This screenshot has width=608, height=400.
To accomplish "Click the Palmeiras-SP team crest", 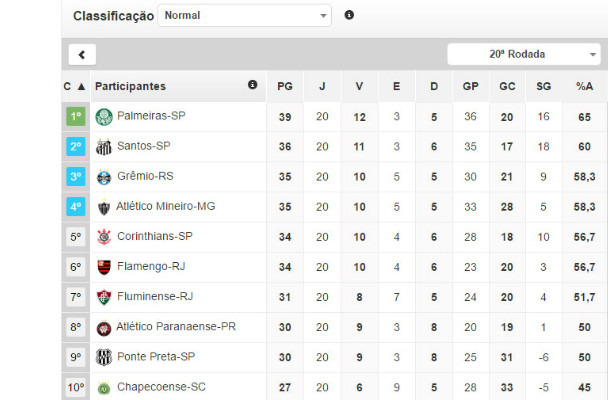I will coord(104,117).
